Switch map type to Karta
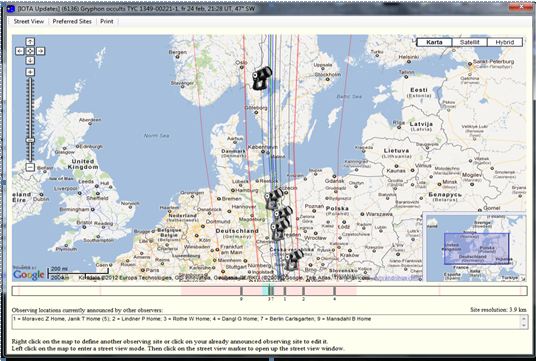 [434, 42]
